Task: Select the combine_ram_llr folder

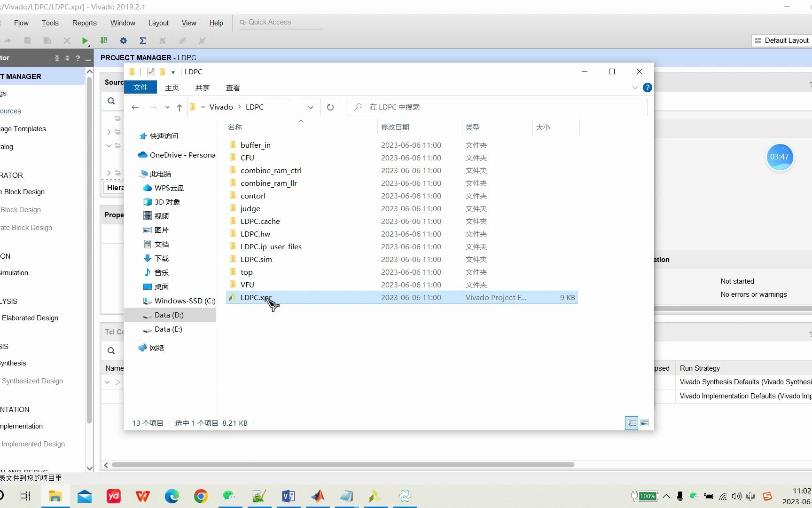Action: click(269, 183)
